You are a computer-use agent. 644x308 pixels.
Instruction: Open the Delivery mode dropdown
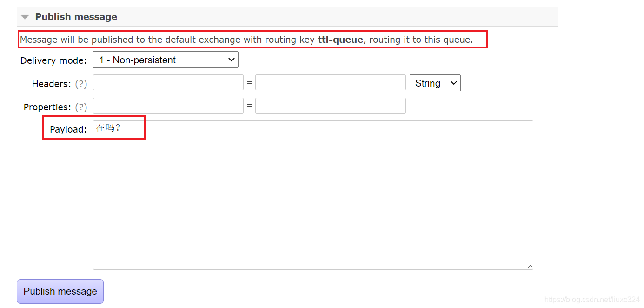(x=166, y=60)
